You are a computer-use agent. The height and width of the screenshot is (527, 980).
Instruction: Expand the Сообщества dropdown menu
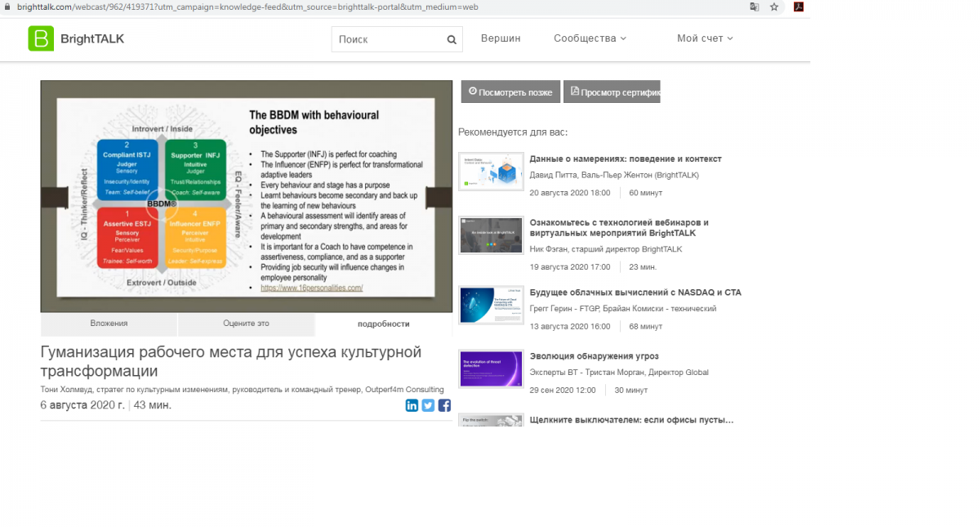(x=590, y=38)
